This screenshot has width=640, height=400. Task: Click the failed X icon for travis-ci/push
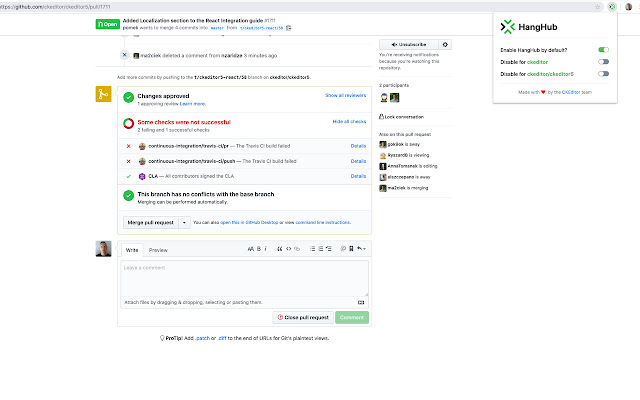coord(129,161)
